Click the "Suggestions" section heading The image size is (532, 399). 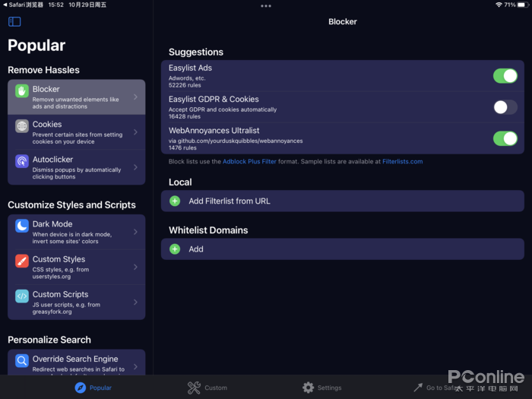coord(196,52)
